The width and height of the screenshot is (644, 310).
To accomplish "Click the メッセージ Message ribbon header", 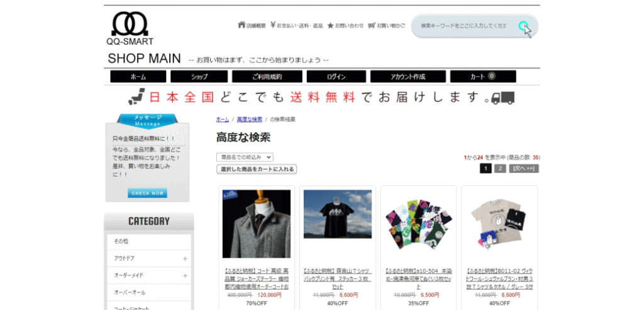I will pos(147,120).
